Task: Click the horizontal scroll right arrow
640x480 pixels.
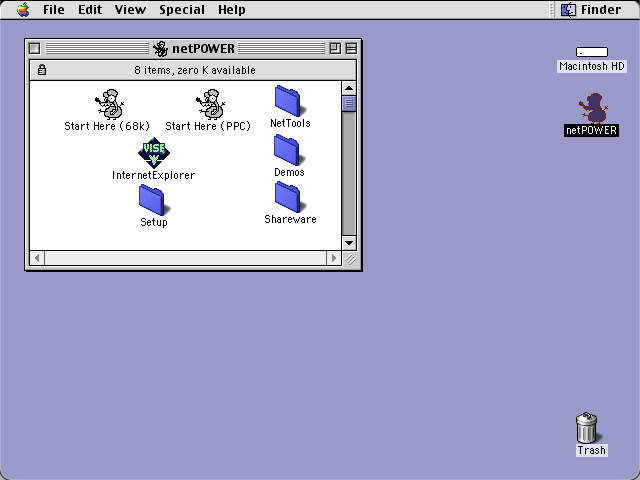Action: (x=333, y=258)
